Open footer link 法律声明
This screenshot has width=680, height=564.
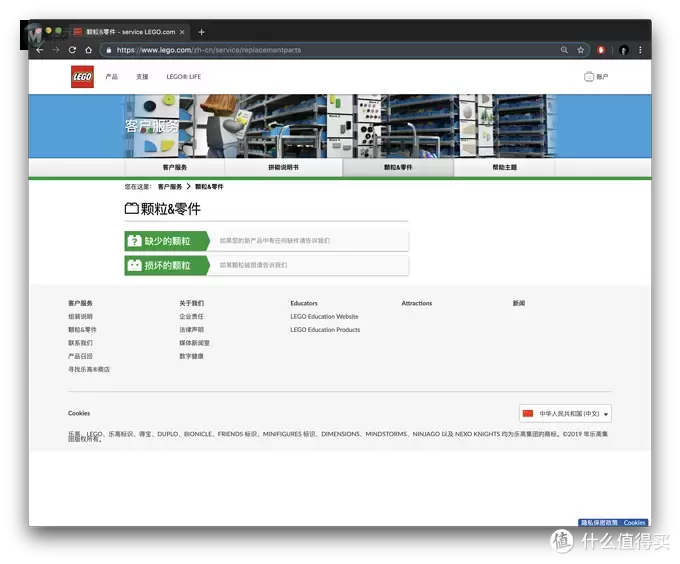[x=192, y=330]
